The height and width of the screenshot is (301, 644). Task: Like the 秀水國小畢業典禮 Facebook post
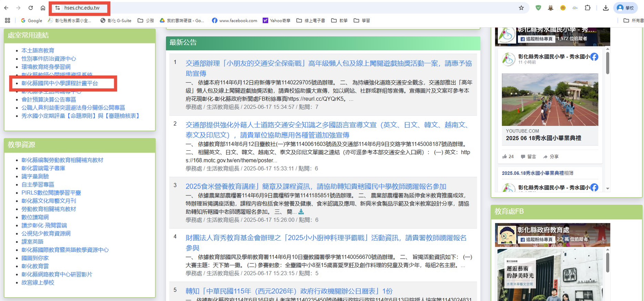[508, 157]
